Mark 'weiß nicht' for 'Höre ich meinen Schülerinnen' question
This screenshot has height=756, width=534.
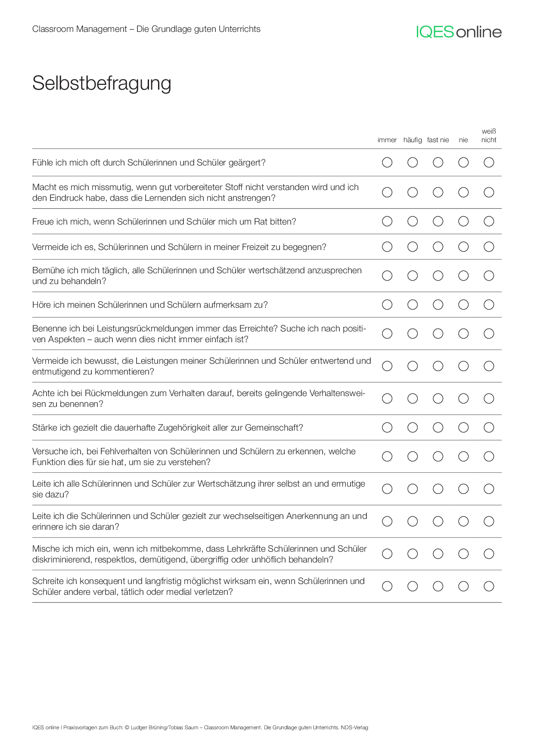(x=489, y=305)
